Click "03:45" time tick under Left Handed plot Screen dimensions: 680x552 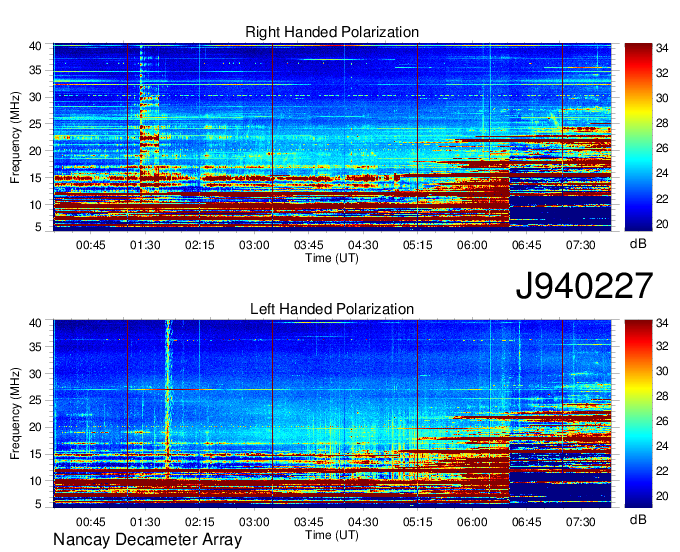click(309, 522)
